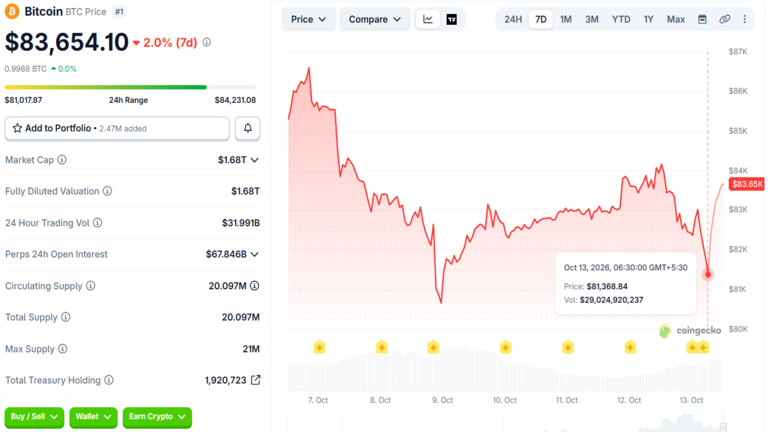Open the Wallet dropdown
768x432 pixels.
(93, 417)
